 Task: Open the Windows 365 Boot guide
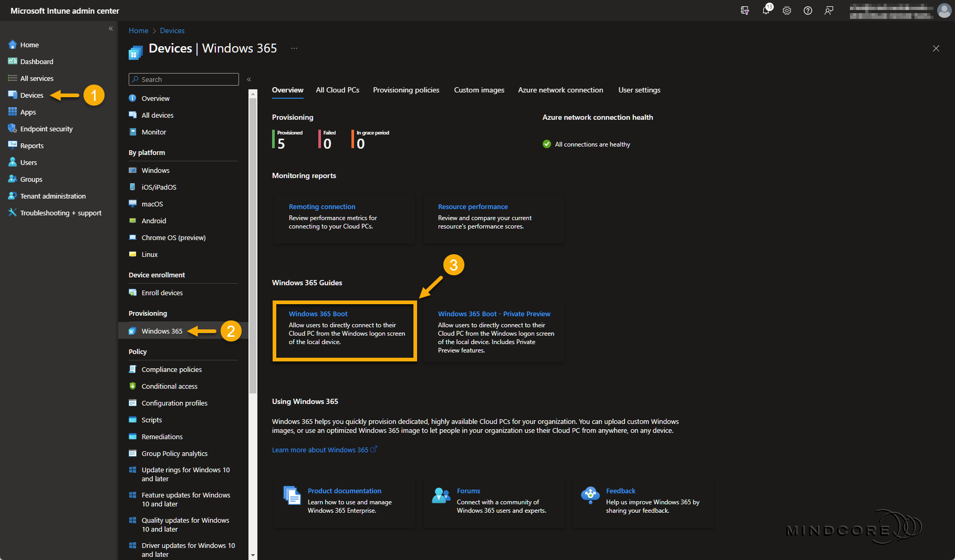click(x=318, y=314)
